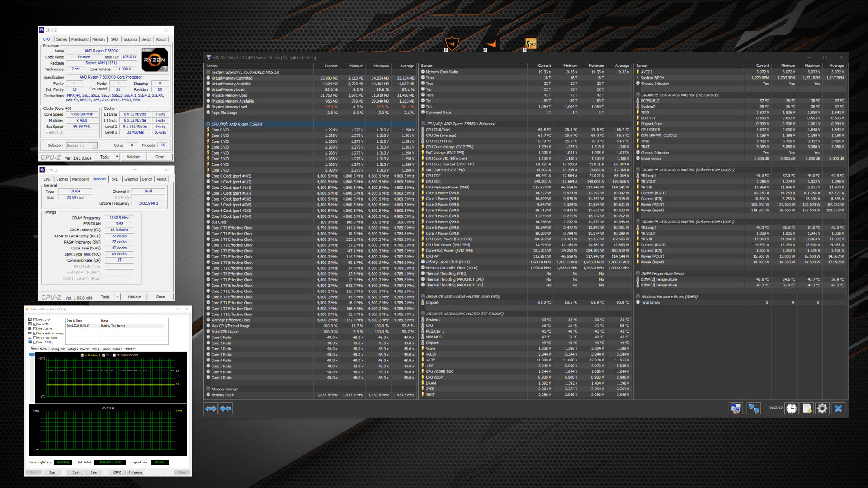Click the icon beside Stress CPU in AIDA64
This screenshot has height=488, width=868.
click(30, 319)
